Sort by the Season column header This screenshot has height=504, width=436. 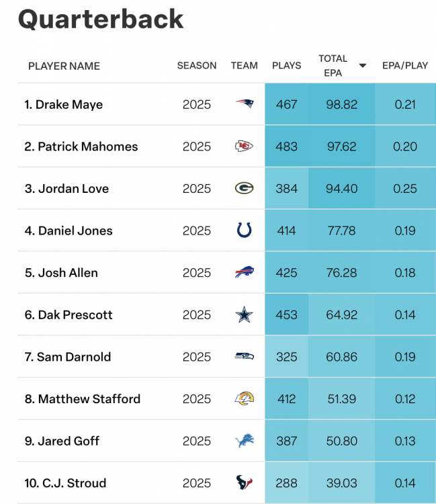click(x=197, y=66)
